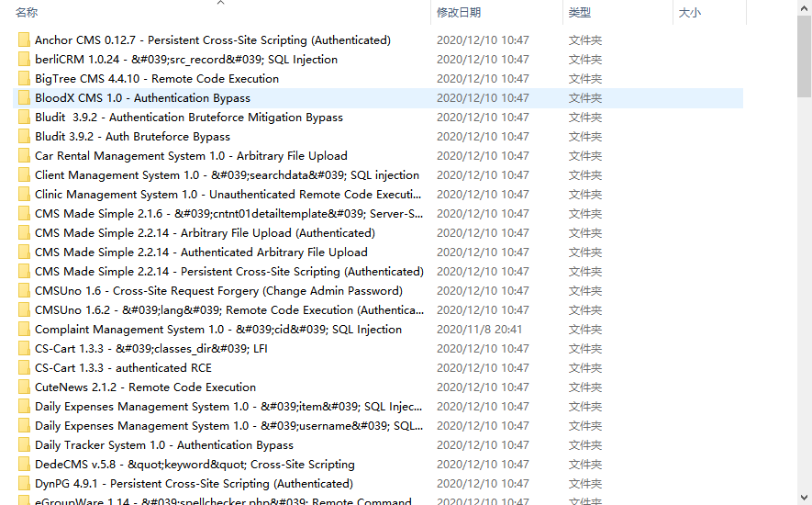812x505 pixels.
Task: Click folder icon of Client Management System 1.0
Action: [x=24, y=174]
